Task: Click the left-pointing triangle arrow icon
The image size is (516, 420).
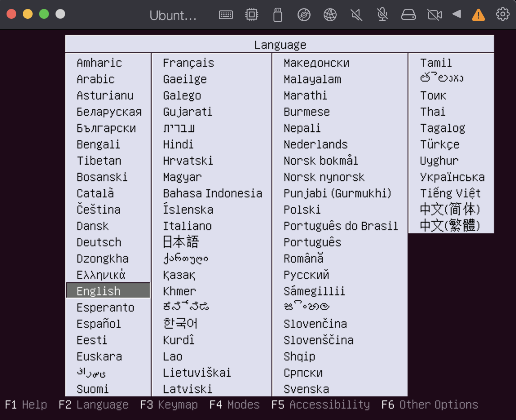Action: click(457, 14)
